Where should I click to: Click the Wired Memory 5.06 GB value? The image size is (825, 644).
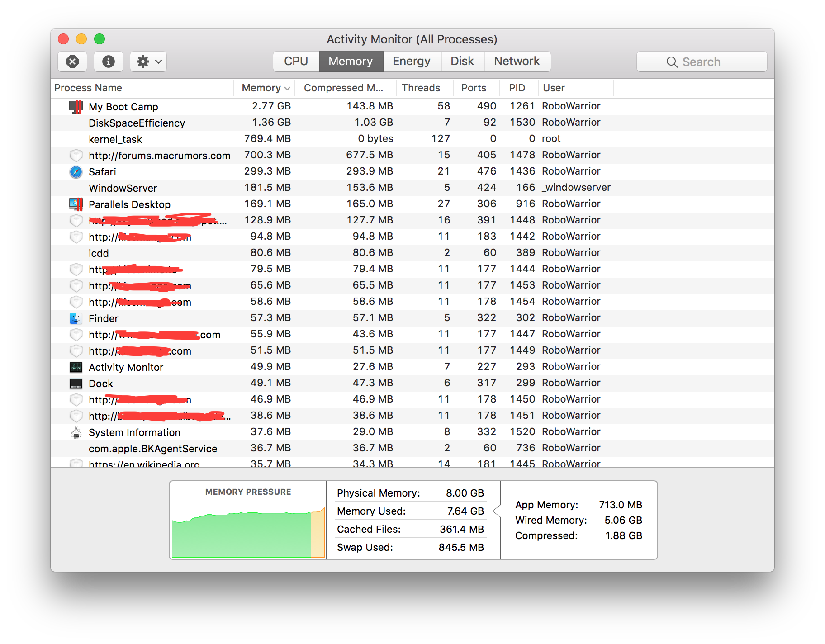[x=623, y=520]
